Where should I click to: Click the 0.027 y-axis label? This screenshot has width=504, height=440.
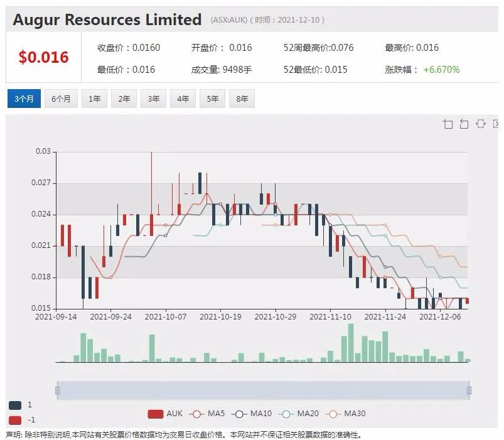[41, 183]
